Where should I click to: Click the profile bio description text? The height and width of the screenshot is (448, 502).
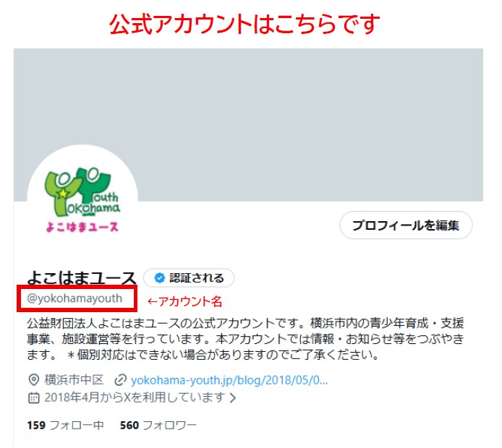tap(245, 339)
